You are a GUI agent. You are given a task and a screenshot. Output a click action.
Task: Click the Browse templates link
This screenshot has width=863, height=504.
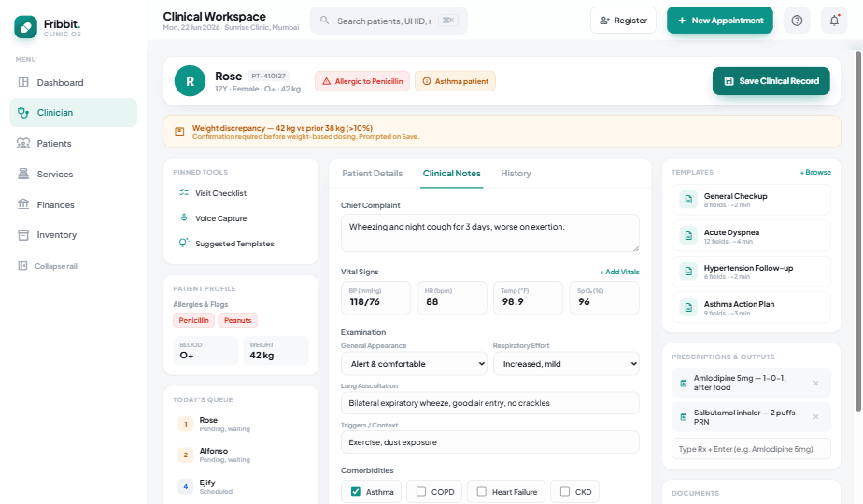815,173
